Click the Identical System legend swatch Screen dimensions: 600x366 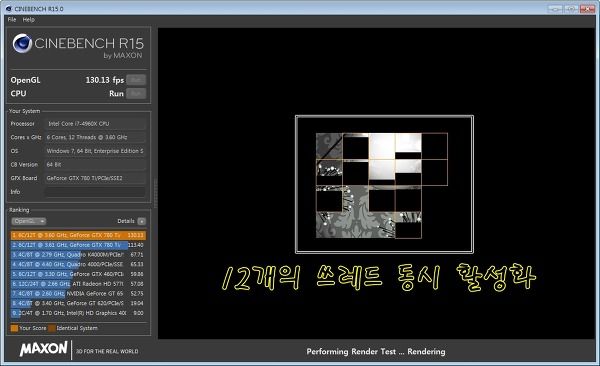(52, 328)
